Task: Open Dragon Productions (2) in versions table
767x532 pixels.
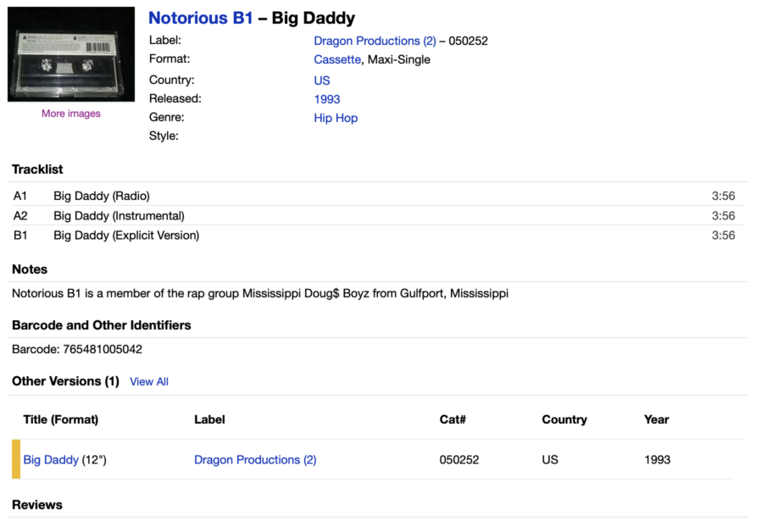Action: (255, 460)
